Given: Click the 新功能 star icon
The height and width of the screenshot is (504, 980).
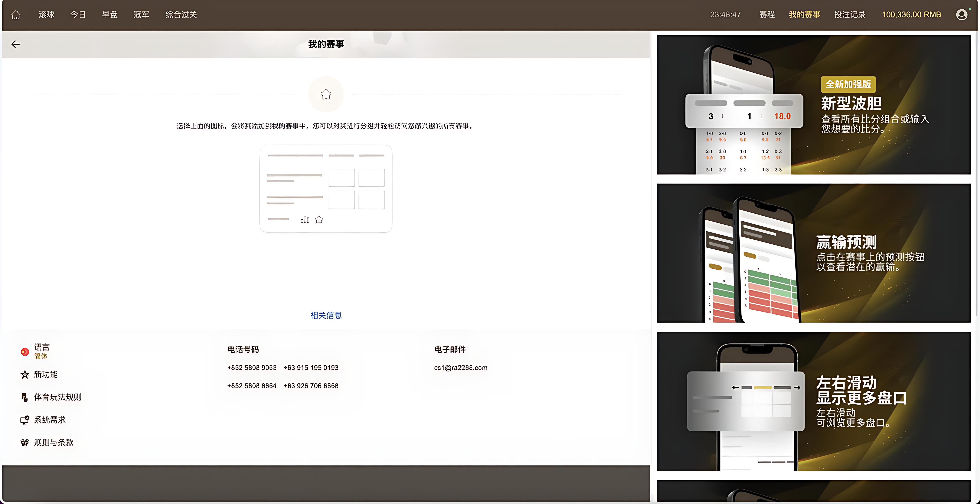Looking at the screenshot, I should 25,375.
